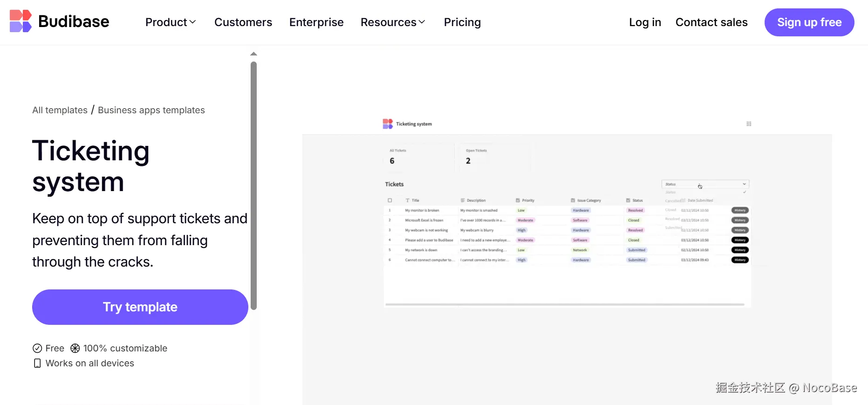Click the Try template button
This screenshot has width=868, height=405.
click(x=140, y=307)
